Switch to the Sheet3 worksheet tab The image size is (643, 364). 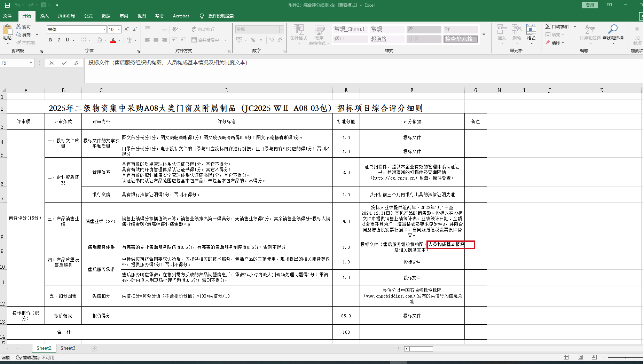pyautogui.click(x=68, y=348)
